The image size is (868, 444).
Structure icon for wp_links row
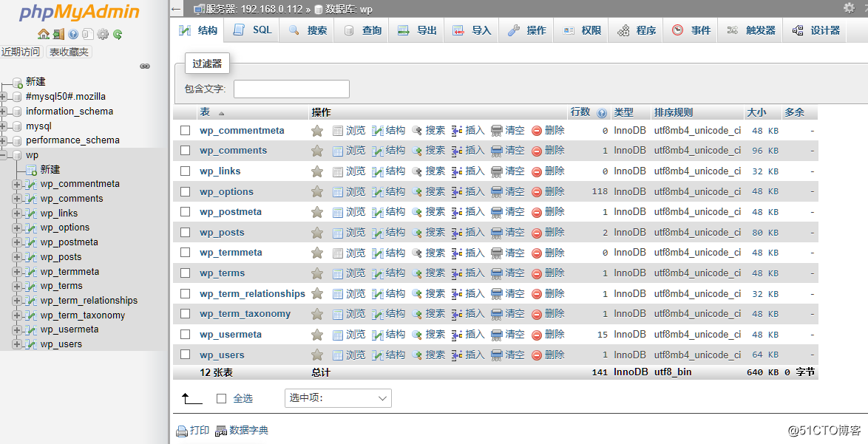pyautogui.click(x=378, y=171)
